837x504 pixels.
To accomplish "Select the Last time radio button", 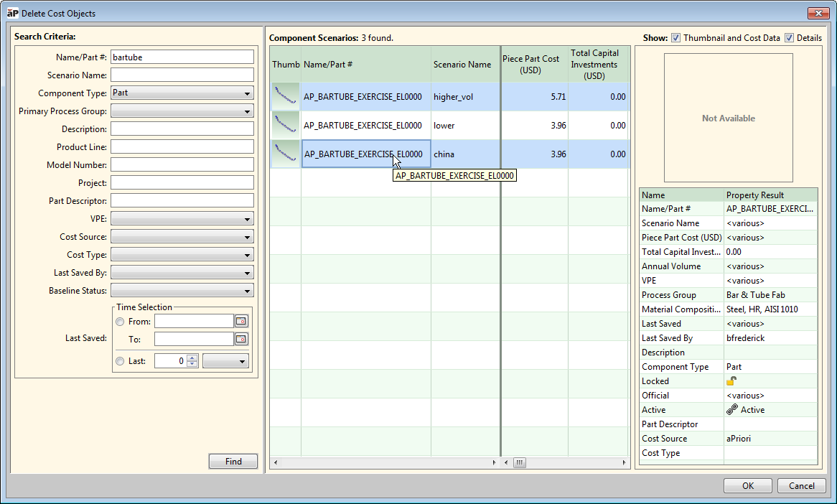I will point(121,361).
